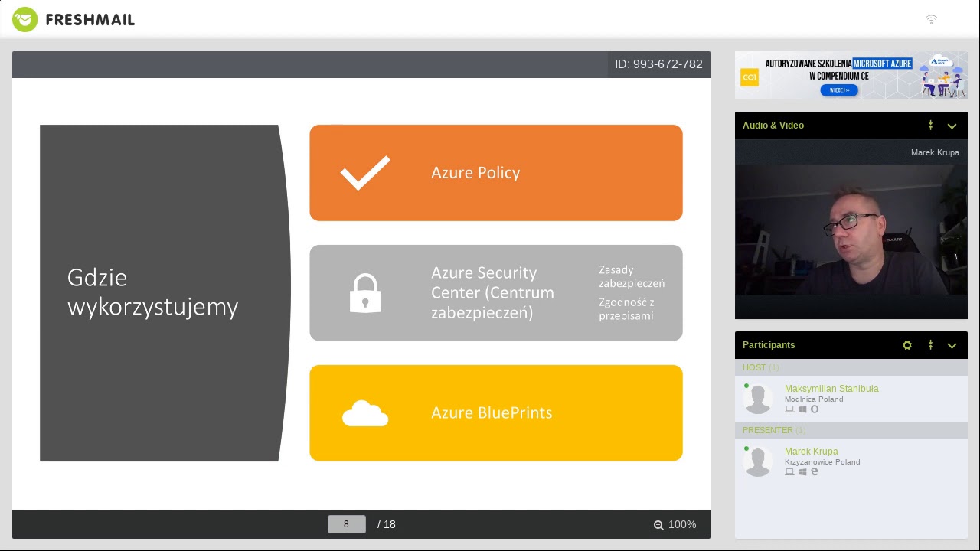Click Marek Krupa's laptop device icon
This screenshot has width=980, height=551.
tap(789, 472)
